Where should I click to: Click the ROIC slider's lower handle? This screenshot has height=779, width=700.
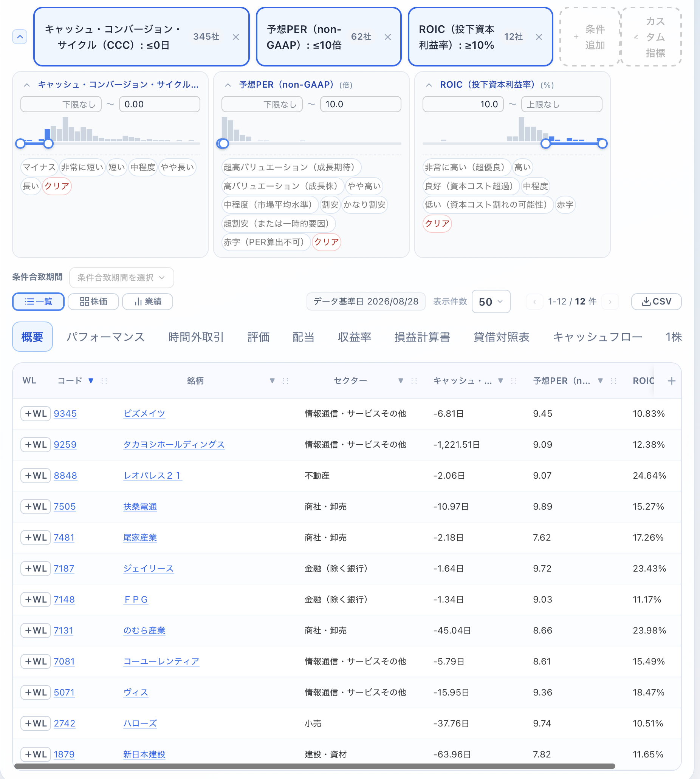click(545, 144)
